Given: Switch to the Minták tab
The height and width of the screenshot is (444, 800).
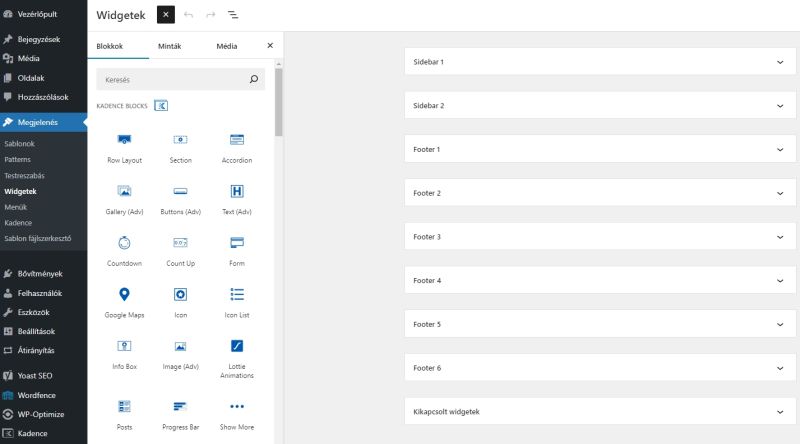Looking at the screenshot, I should click(x=169, y=46).
